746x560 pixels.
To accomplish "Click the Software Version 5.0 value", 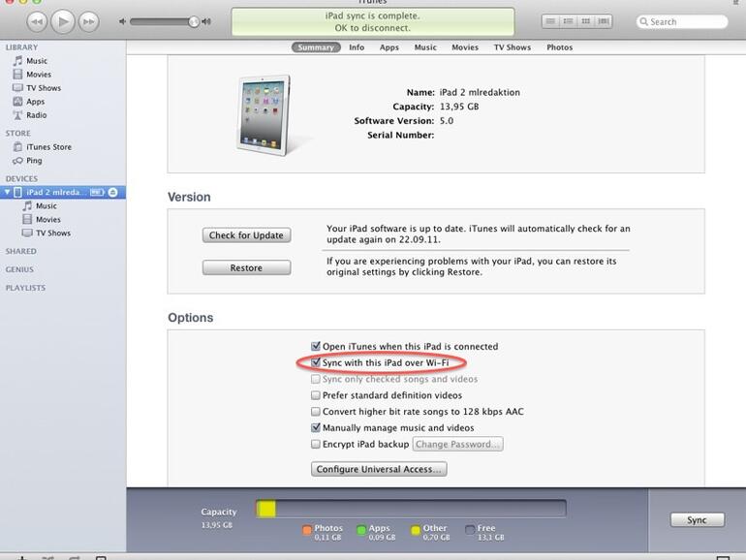I will [447, 121].
